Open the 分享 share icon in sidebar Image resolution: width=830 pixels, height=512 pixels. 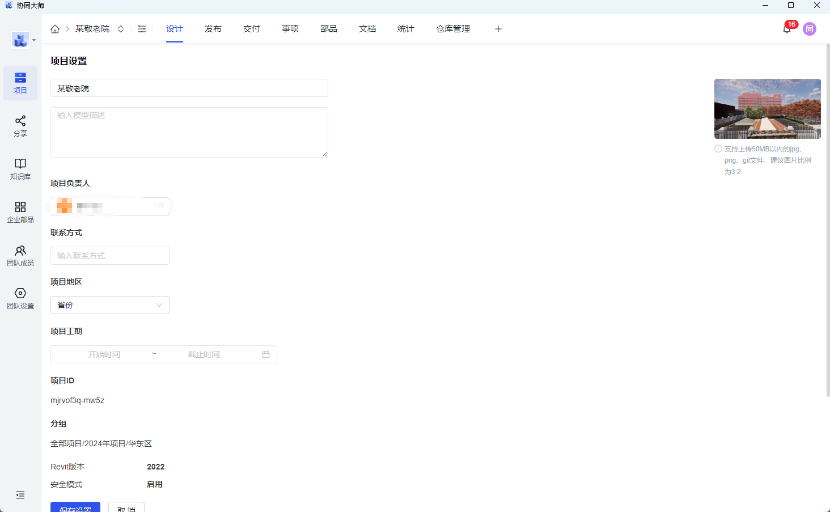click(x=20, y=125)
